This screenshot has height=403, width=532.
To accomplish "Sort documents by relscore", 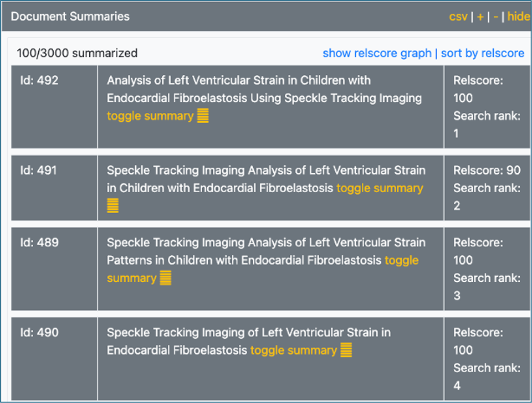I will (x=482, y=53).
